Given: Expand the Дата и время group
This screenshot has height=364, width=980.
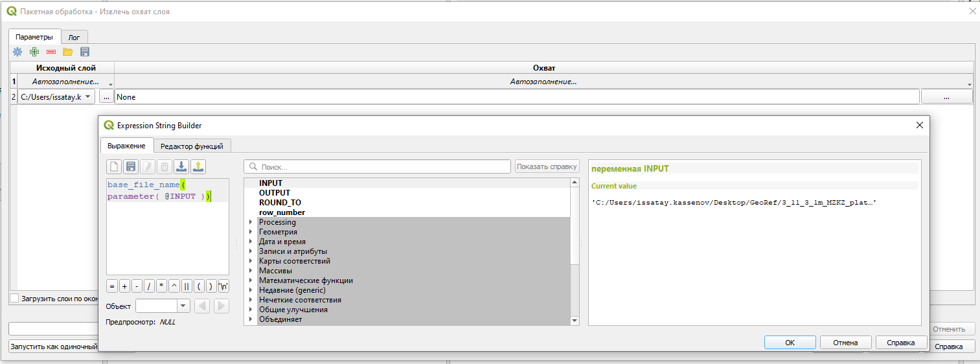Looking at the screenshot, I should [251, 242].
